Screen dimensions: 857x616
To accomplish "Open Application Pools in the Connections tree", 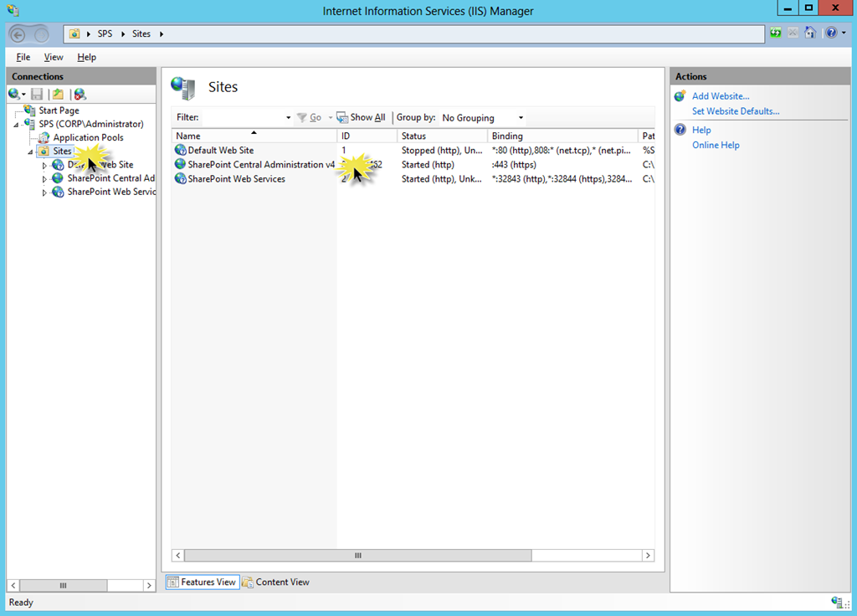I will click(88, 138).
